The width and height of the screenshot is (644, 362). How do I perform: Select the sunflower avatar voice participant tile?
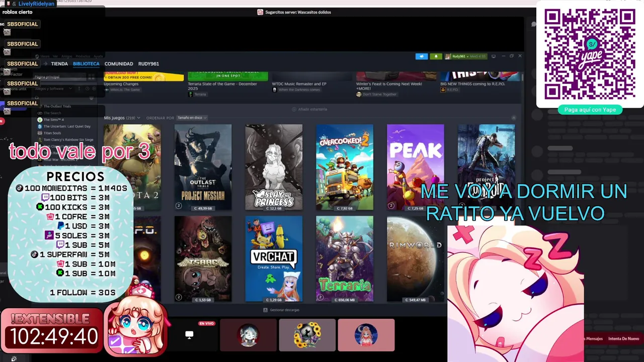point(307,335)
